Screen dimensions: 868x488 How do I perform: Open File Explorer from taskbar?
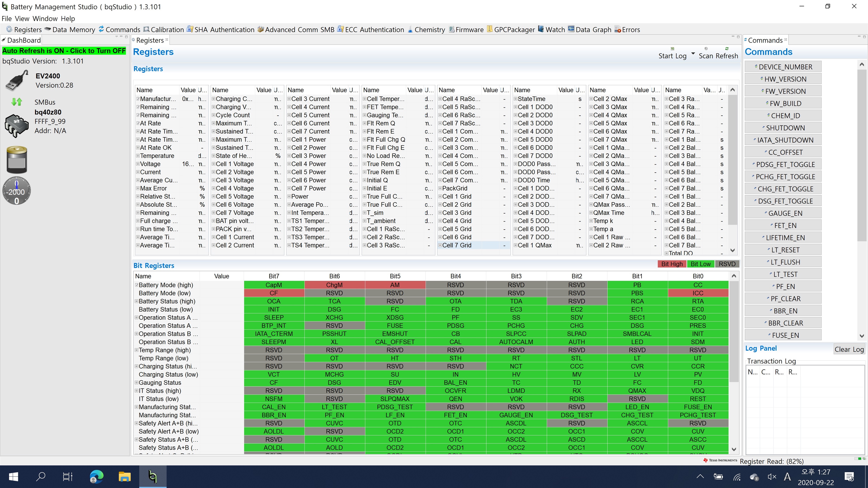(124, 476)
